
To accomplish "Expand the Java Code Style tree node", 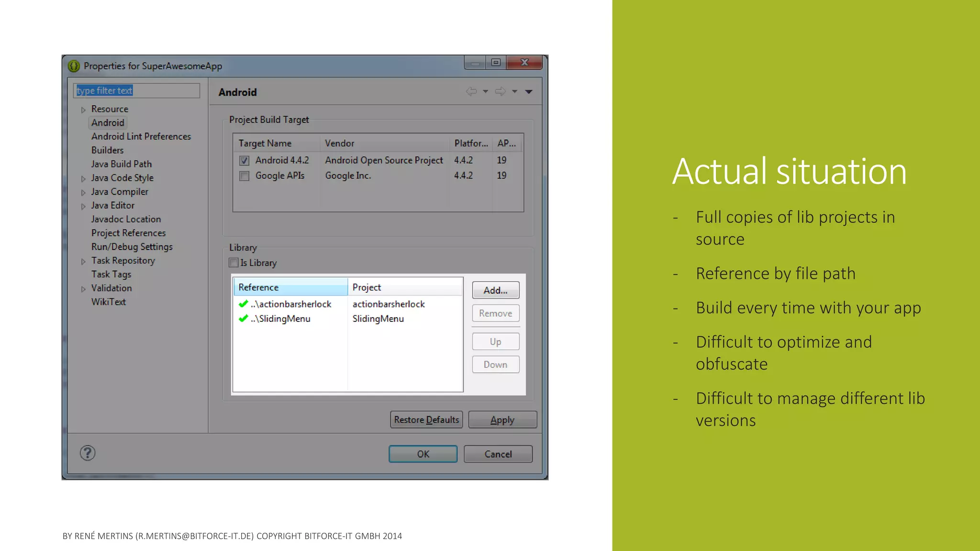I will pos(83,178).
